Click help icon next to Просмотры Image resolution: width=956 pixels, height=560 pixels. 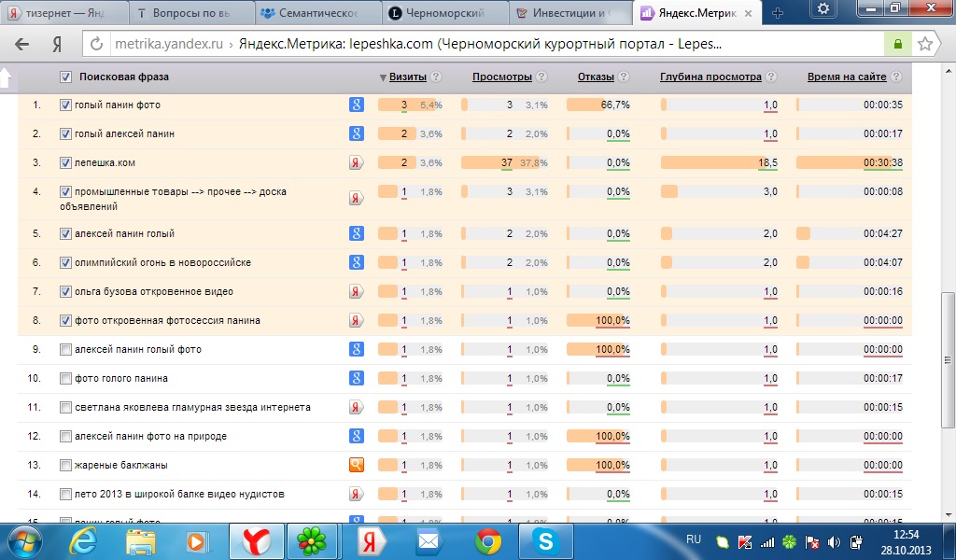click(x=541, y=77)
